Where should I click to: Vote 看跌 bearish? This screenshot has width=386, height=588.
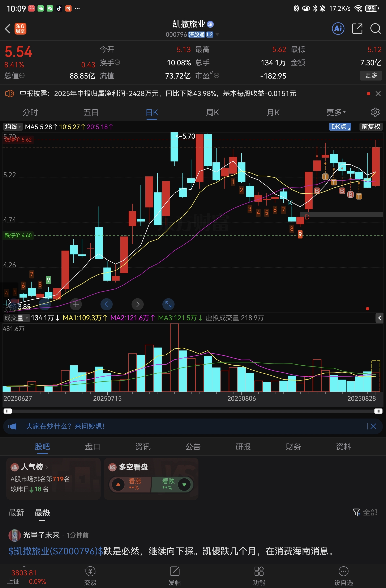coord(172,484)
